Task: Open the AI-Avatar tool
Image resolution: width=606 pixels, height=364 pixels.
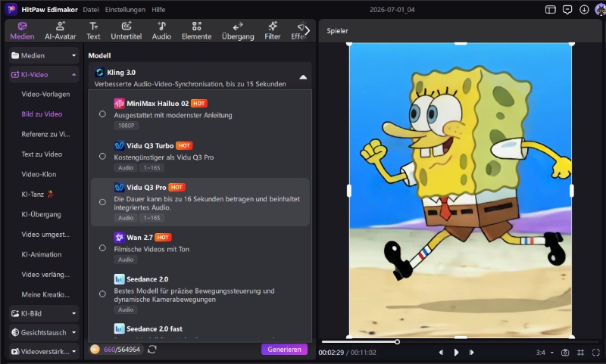Action: click(61, 31)
